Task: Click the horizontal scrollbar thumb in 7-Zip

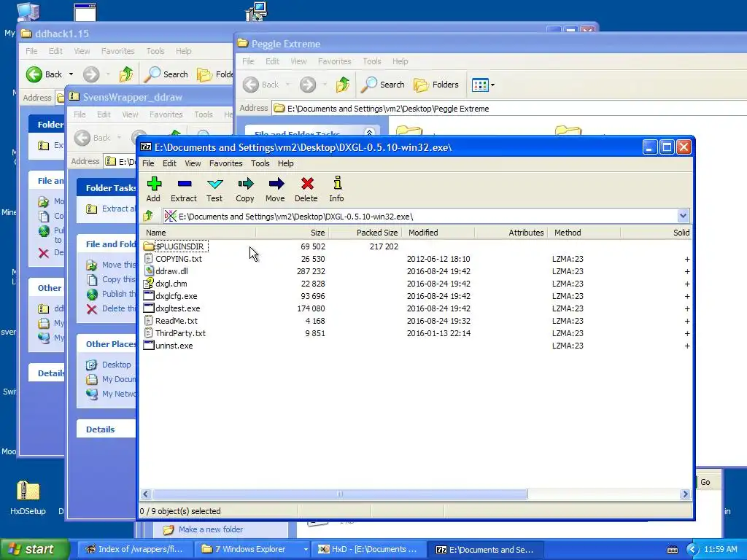Action: [340, 494]
